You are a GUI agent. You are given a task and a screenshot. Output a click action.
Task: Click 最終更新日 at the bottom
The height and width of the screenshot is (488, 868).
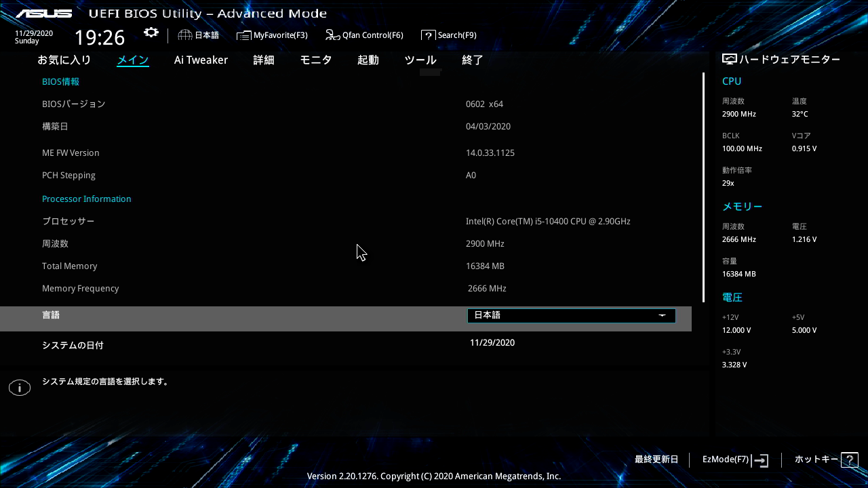[656, 460]
